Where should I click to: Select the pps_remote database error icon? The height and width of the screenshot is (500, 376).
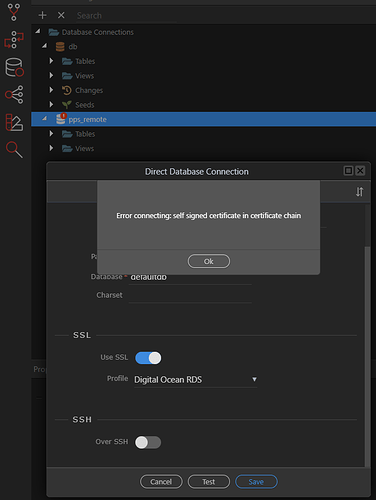pos(61,119)
